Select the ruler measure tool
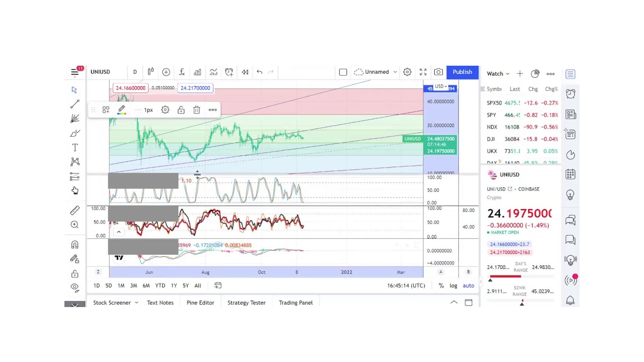644x362 pixels. pos(74,210)
